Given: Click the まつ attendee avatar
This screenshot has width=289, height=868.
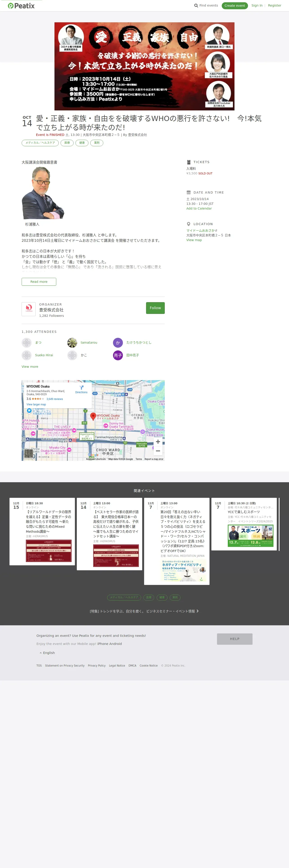Looking at the screenshot, I should pyautogui.click(x=27, y=343).
